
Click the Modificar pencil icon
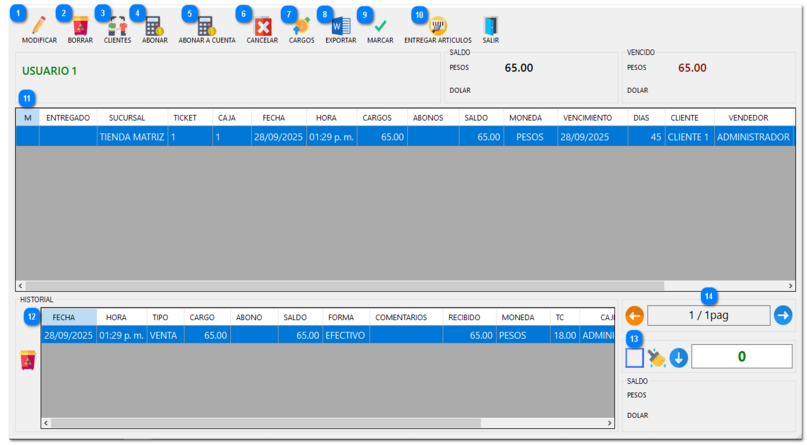(39, 26)
